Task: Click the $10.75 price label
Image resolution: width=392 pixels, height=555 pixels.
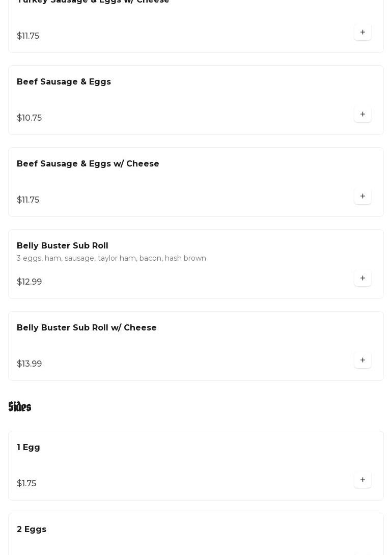Action: tap(30, 118)
